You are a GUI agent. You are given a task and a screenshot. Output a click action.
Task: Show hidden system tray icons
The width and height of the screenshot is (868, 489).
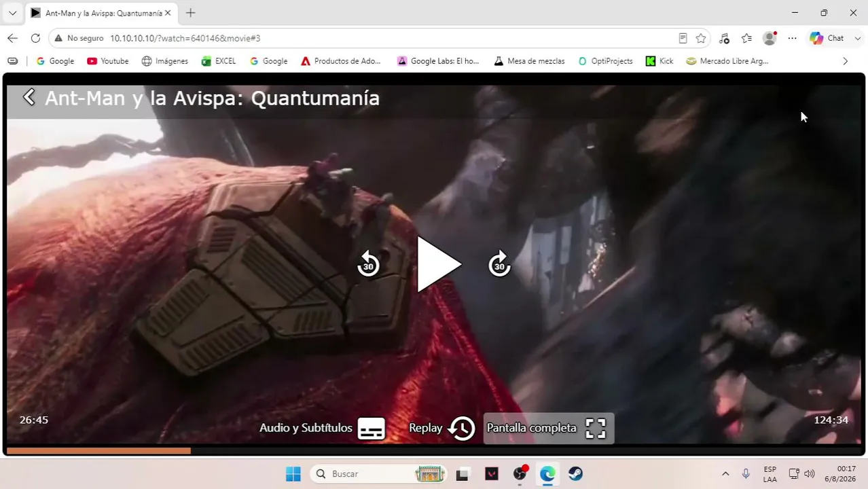point(725,473)
